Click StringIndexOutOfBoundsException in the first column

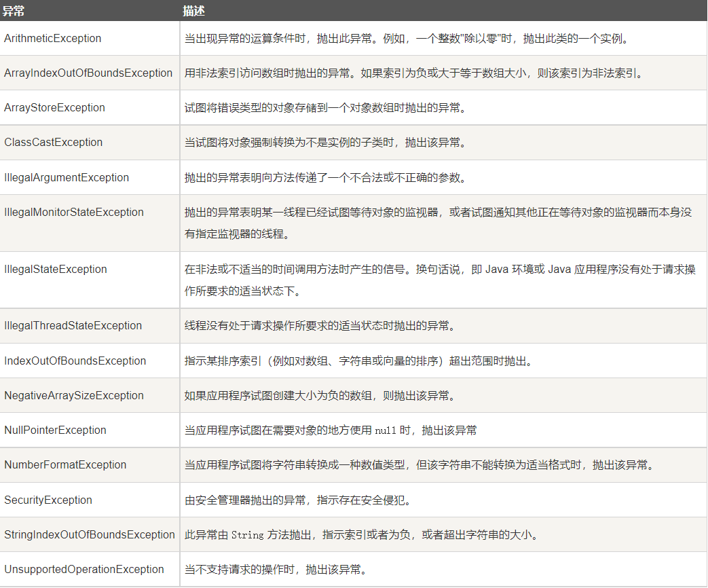(90, 535)
